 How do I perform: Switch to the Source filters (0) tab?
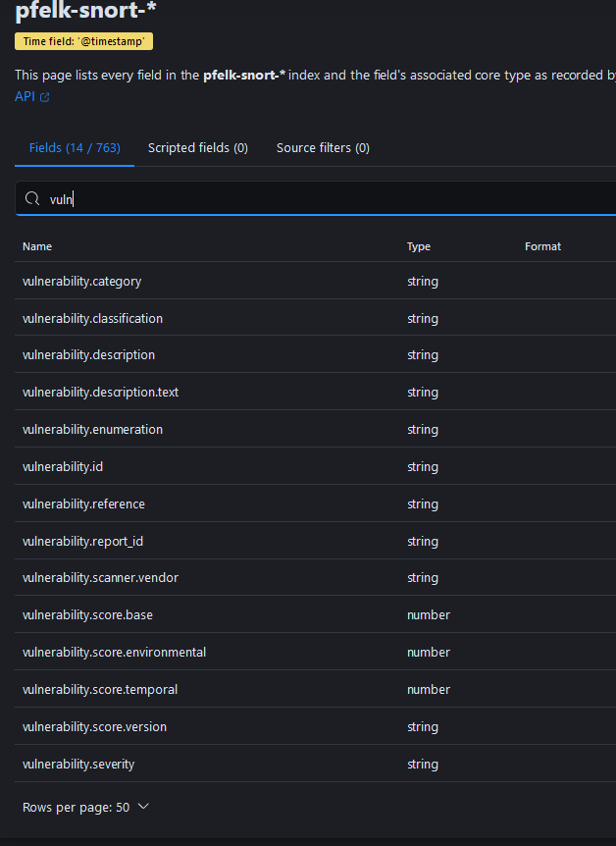[x=323, y=148]
